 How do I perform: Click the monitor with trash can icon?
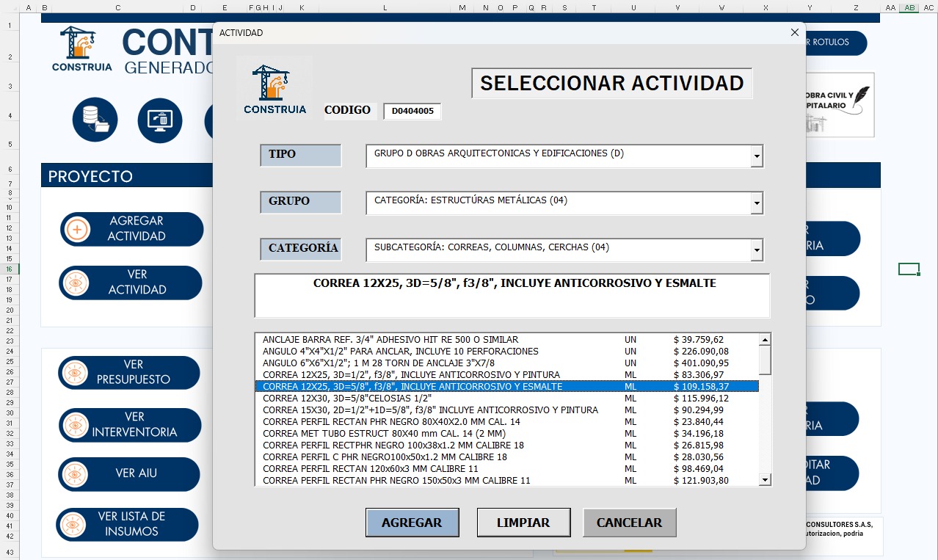pyautogui.click(x=159, y=120)
